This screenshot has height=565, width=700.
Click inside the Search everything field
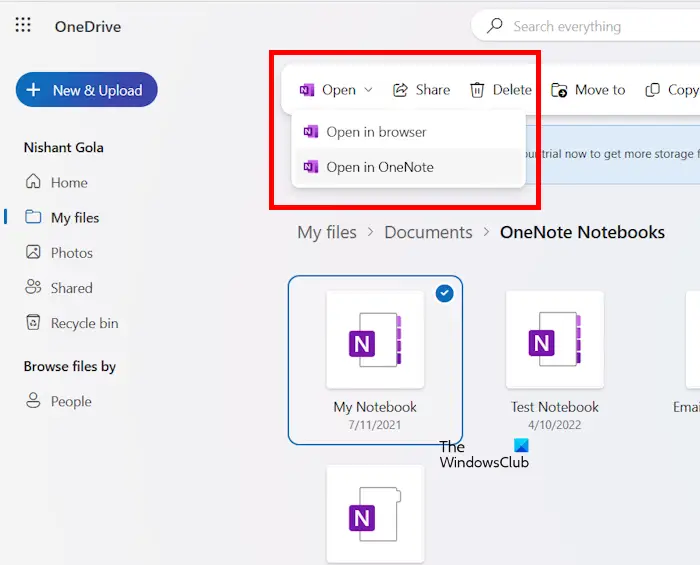(585, 26)
